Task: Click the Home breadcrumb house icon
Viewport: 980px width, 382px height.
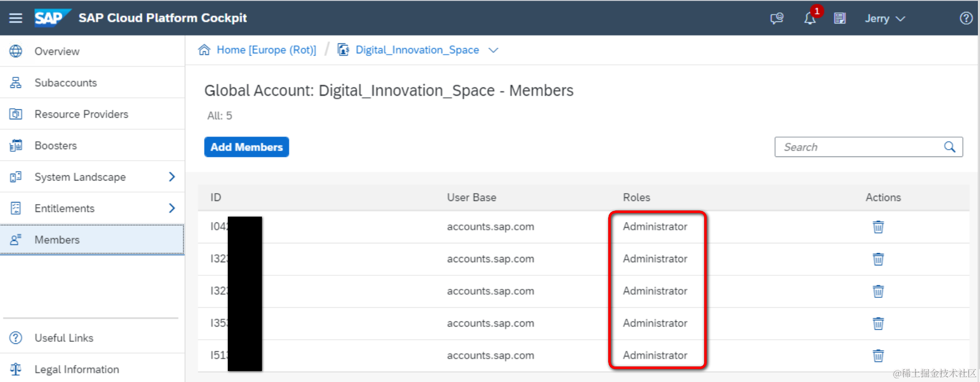Action: point(204,50)
